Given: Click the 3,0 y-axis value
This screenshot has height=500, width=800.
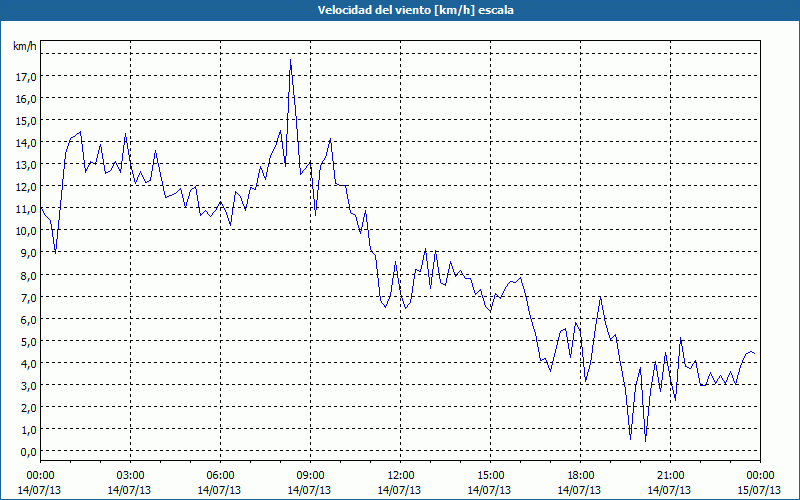Looking at the screenshot, I should tap(28, 385).
